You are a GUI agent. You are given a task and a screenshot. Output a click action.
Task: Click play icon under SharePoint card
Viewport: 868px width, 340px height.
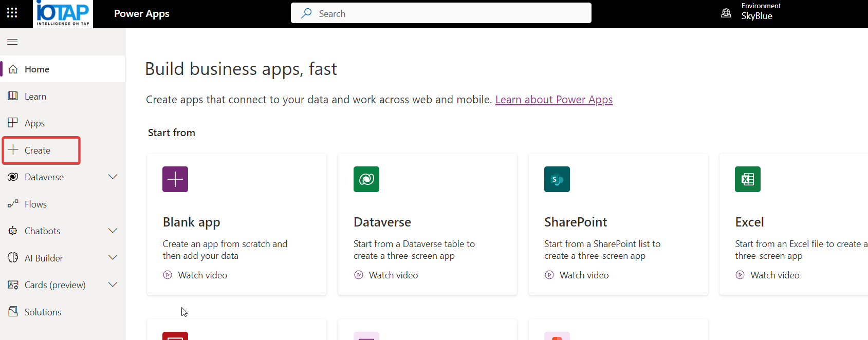pos(549,275)
